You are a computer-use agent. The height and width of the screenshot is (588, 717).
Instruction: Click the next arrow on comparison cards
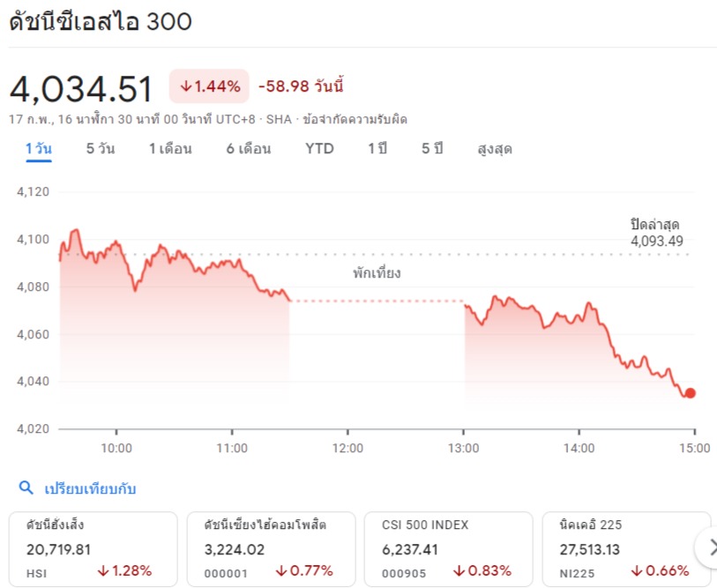click(x=710, y=547)
